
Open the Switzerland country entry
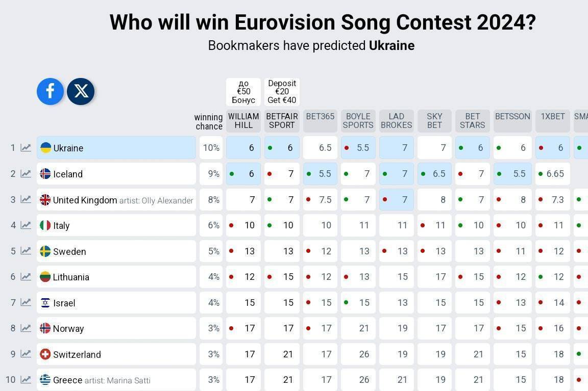coord(116,354)
